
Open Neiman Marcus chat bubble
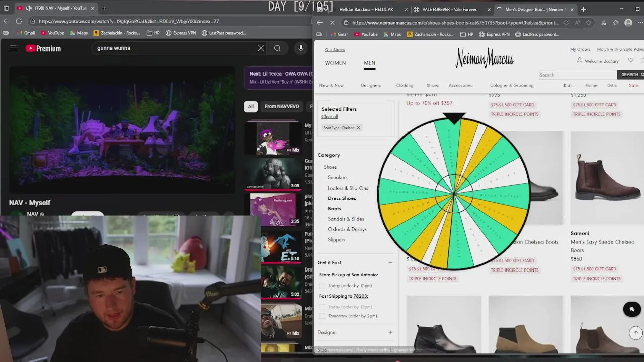click(x=632, y=309)
